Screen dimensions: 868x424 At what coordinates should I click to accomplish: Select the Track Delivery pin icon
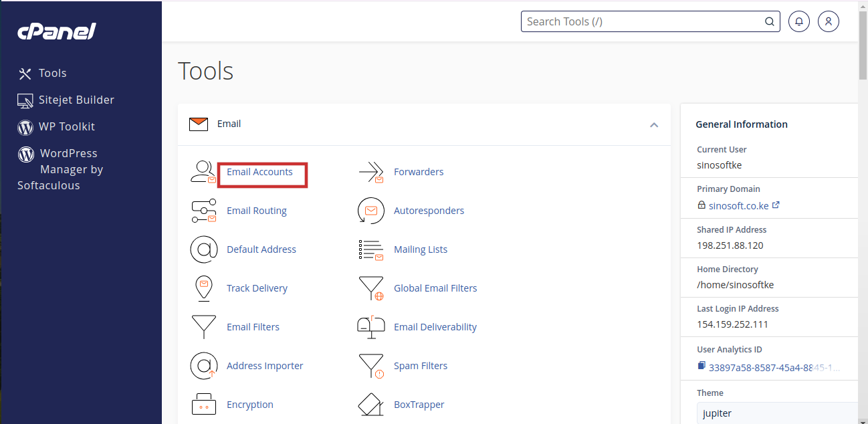tap(203, 288)
